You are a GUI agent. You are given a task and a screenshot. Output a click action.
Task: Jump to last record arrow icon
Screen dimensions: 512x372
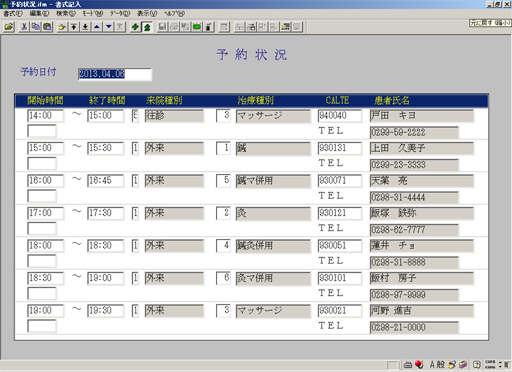tap(85, 27)
